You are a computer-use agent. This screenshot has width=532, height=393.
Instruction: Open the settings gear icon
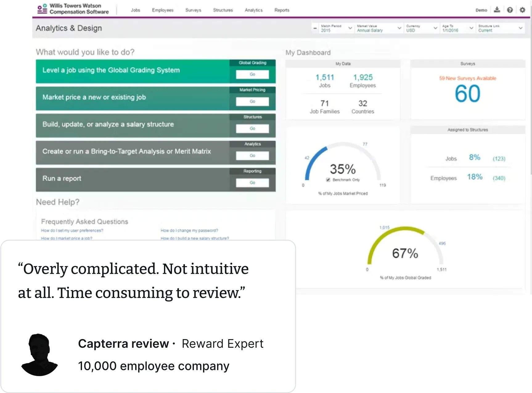coord(522,10)
